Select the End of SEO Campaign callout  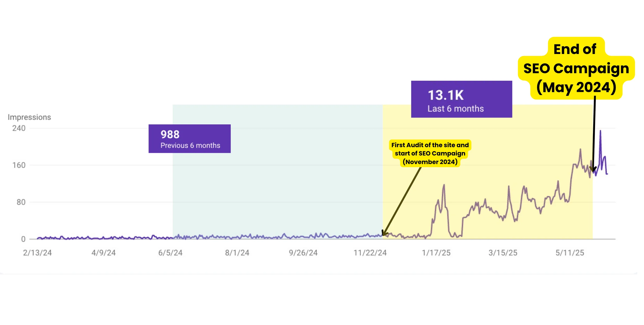click(x=576, y=68)
